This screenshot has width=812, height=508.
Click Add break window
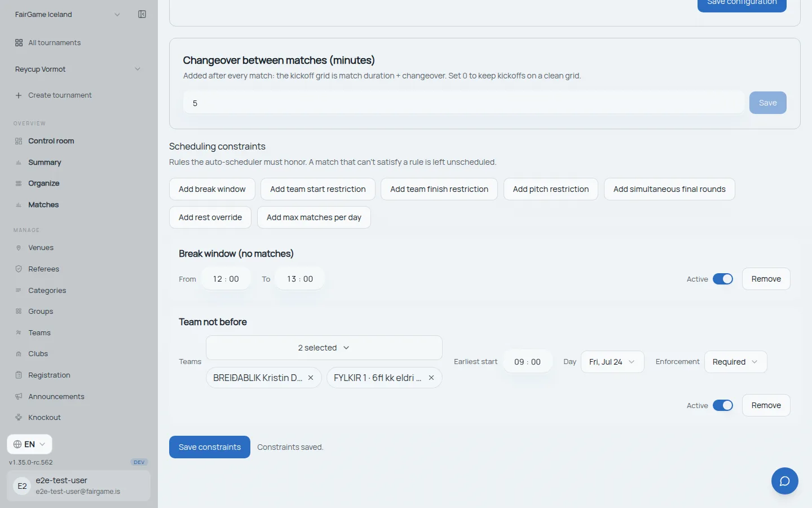(212, 189)
